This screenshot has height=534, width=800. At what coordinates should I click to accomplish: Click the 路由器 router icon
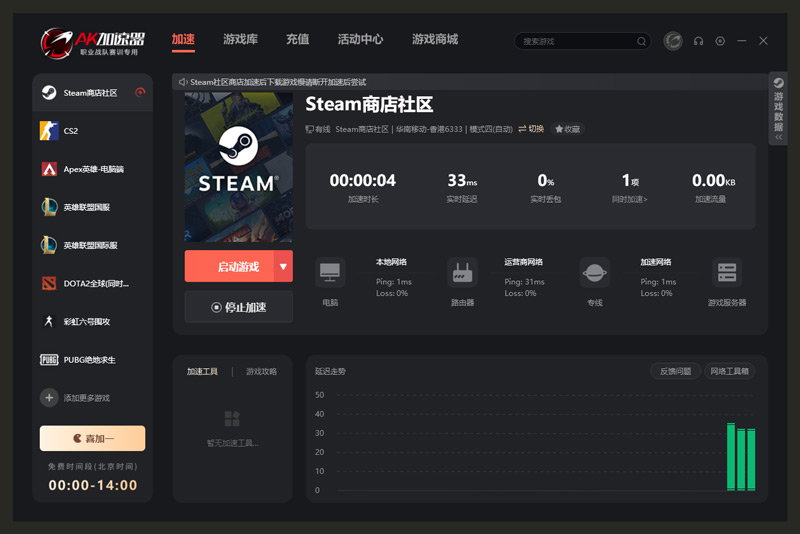[462, 272]
